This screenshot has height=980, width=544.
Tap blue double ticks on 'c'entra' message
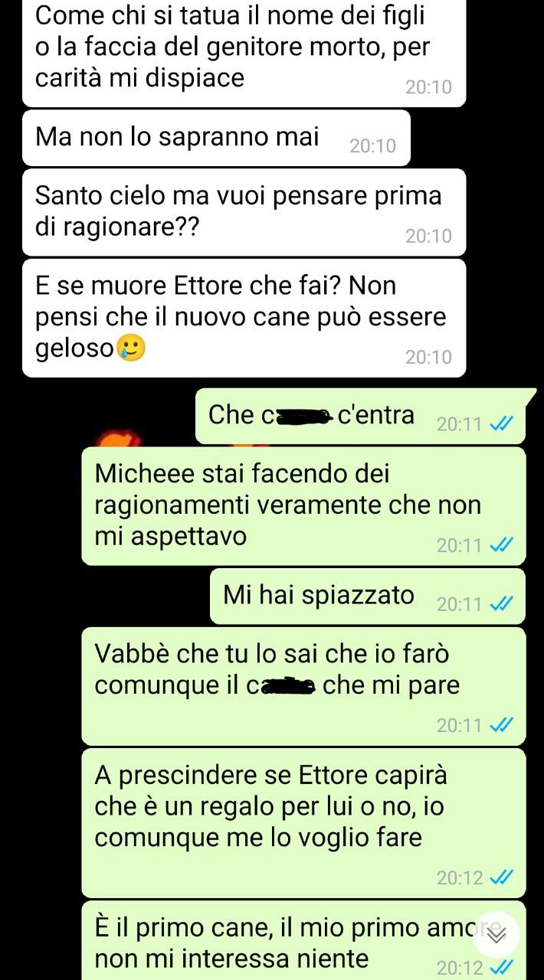pyautogui.click(x=501, y=424)
